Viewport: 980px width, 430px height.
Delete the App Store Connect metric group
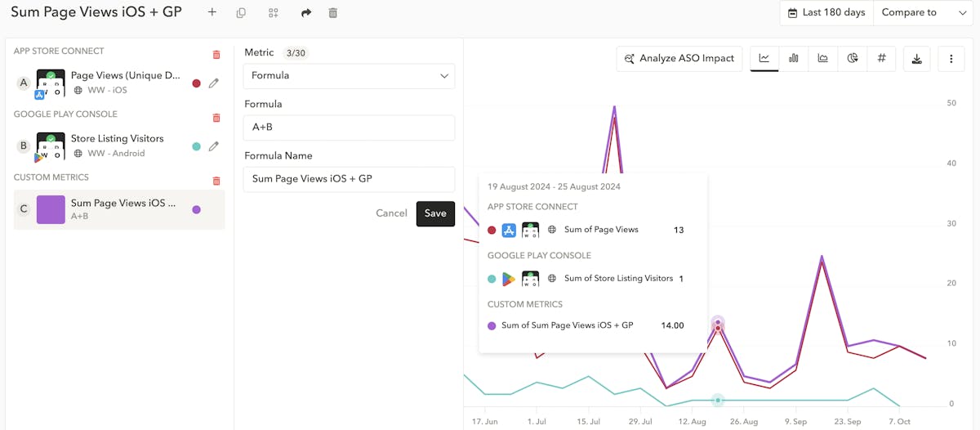216,55
